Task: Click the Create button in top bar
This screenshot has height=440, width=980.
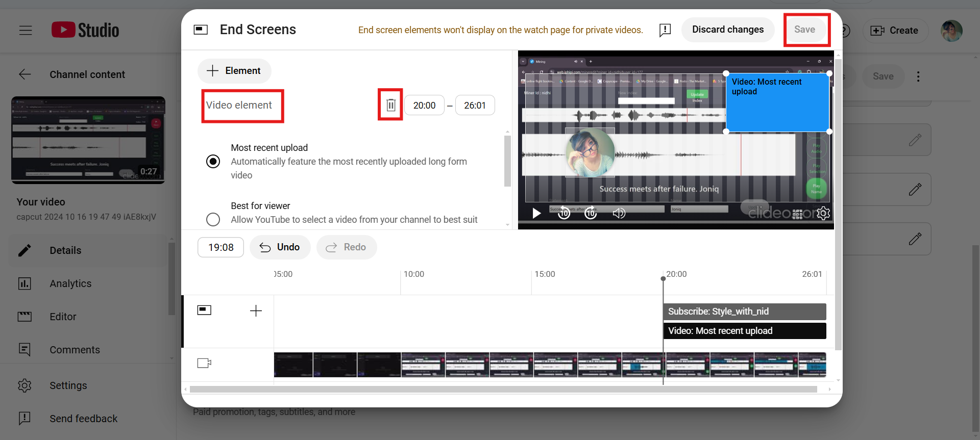Action: [895, 31]
